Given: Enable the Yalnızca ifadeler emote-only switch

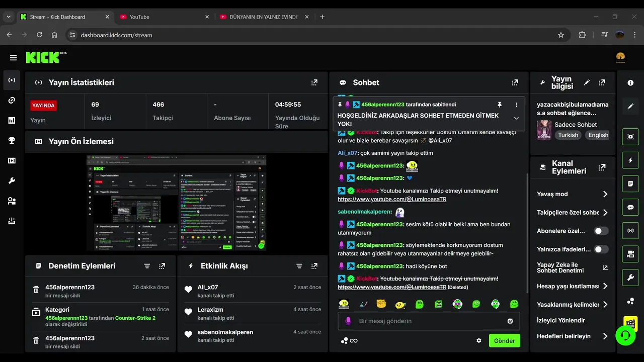Looking at the screenshot, I should coord(601,249).
